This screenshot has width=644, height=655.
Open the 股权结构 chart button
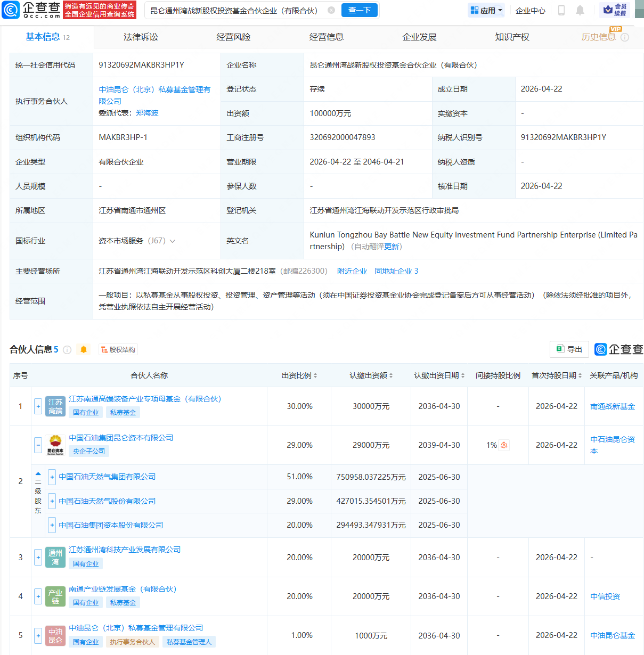[118, 350]
